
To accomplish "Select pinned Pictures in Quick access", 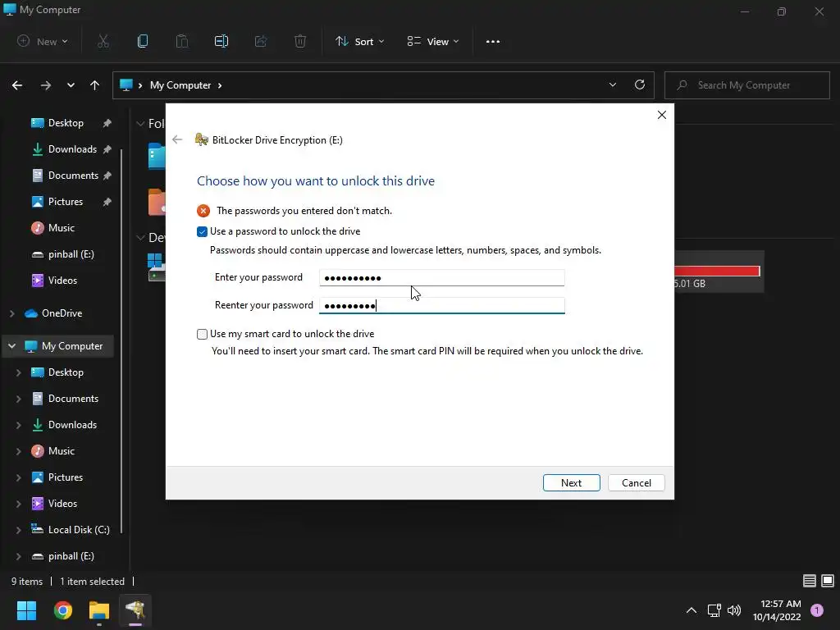I will 64,202.
